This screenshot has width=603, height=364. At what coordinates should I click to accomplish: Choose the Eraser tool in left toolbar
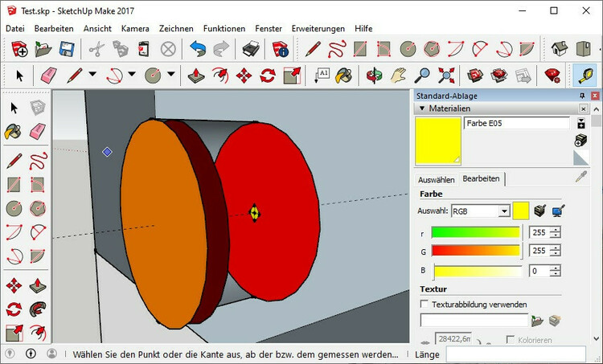pyautogui.click(x=37, y=132)
